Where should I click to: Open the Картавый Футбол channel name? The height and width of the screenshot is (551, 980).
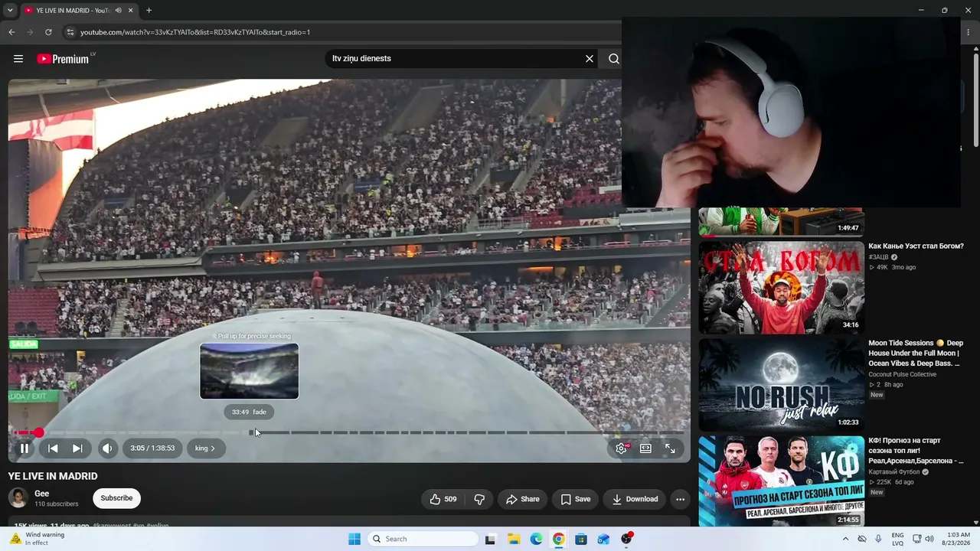pos(895,472)
